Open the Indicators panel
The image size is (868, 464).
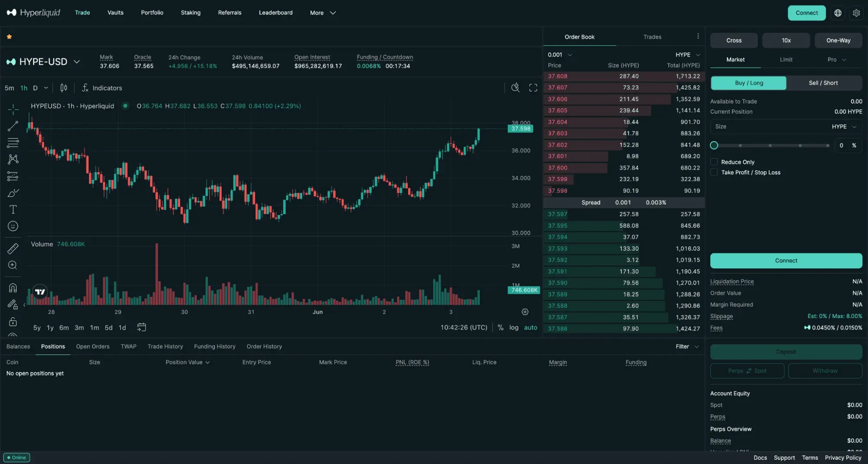(x=102, y=88)
